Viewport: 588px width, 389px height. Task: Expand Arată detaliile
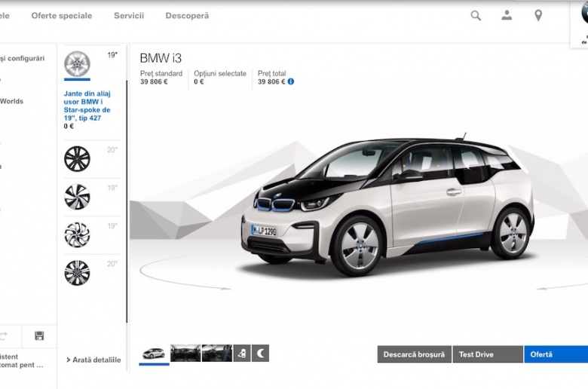pos(93,360)
